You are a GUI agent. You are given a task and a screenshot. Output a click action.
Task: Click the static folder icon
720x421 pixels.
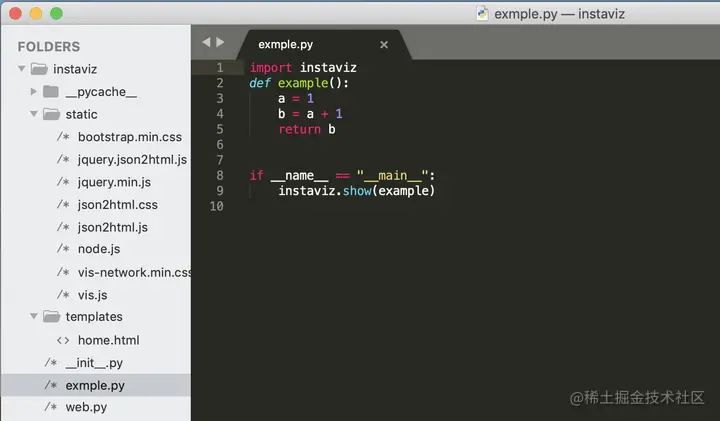click(51, 114)
